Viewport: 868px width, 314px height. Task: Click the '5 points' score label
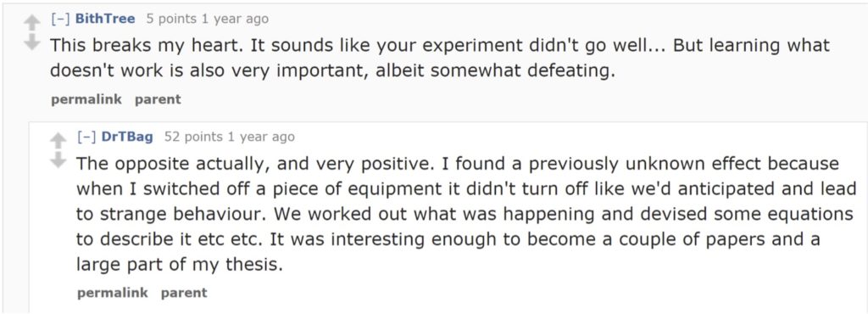tap(171, 19)
